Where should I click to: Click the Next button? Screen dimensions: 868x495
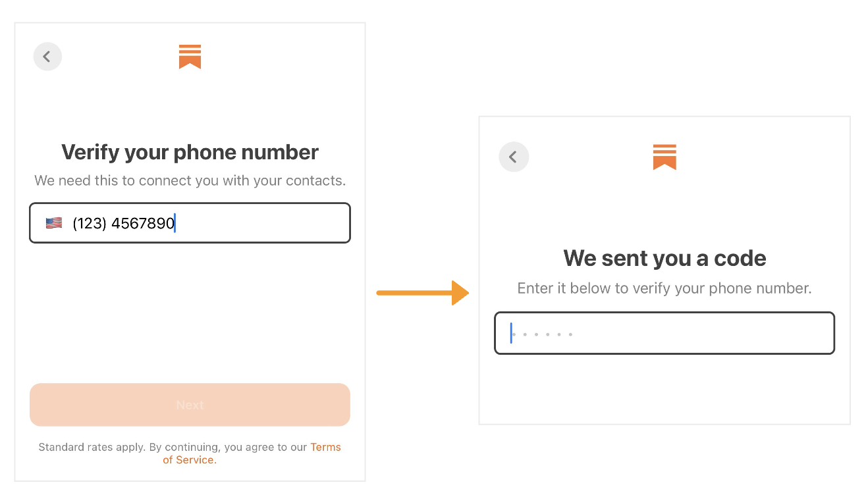[x=190, y=405]
